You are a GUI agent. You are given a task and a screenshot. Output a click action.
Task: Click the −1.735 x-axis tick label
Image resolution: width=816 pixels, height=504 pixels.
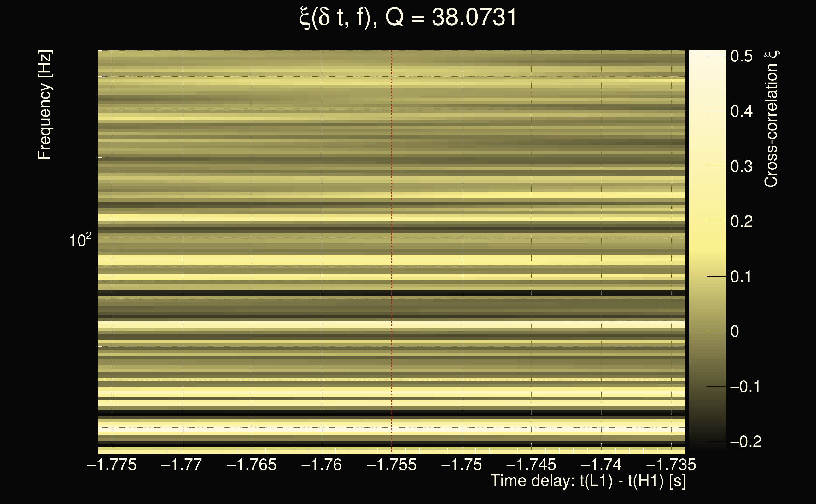671,465
